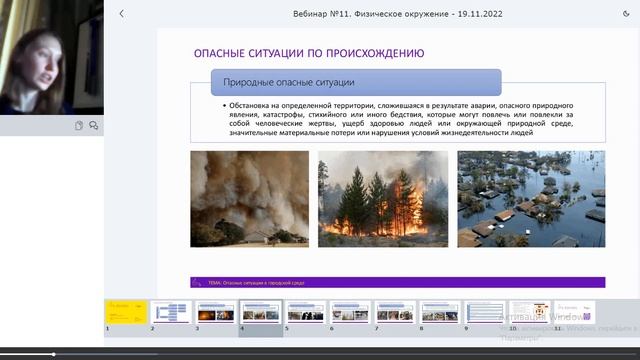The height and width of the screenshot is (360, 640).
Task: Select slide thumbnail 1 with yellow background
Action: 126,312
